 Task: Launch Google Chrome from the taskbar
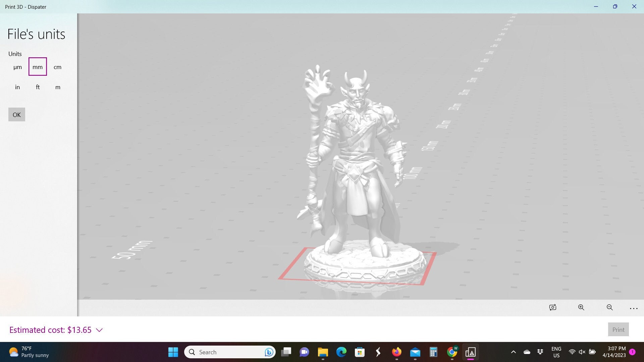click(x=452, y=352)
